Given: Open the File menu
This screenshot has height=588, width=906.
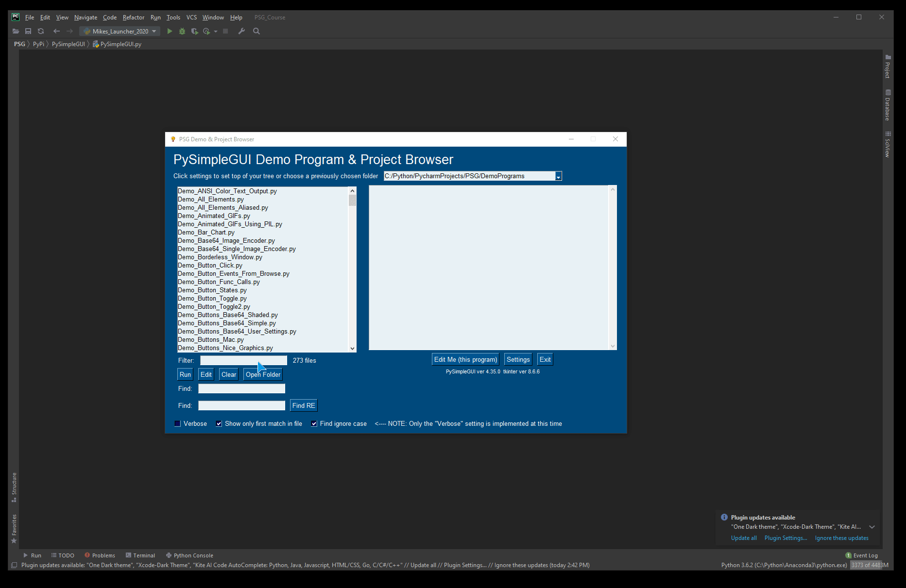Looking at the screenshot, I should 30,17.
